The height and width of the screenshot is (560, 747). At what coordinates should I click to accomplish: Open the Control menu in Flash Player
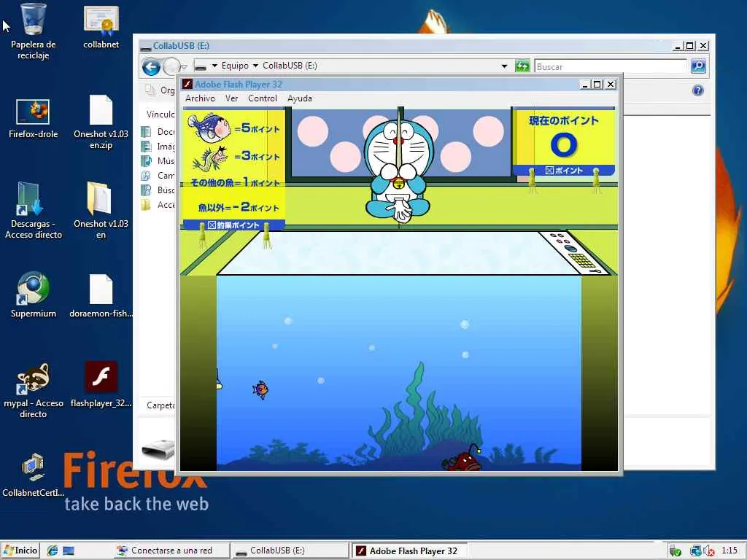tap(263, 98)
